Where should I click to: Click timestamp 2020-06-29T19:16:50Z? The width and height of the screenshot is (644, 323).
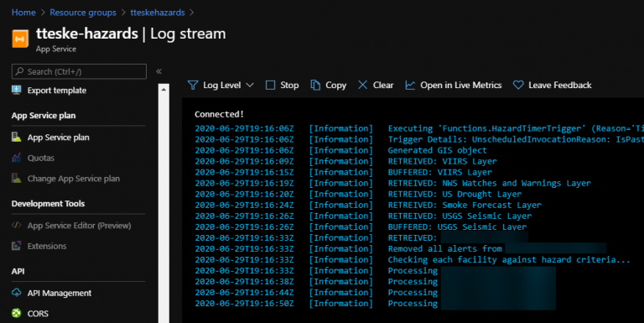point(244,303)
